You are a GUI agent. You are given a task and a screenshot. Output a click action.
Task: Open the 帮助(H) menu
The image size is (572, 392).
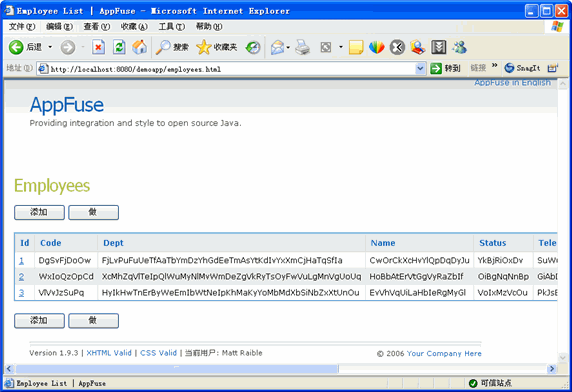coord(209,27)
